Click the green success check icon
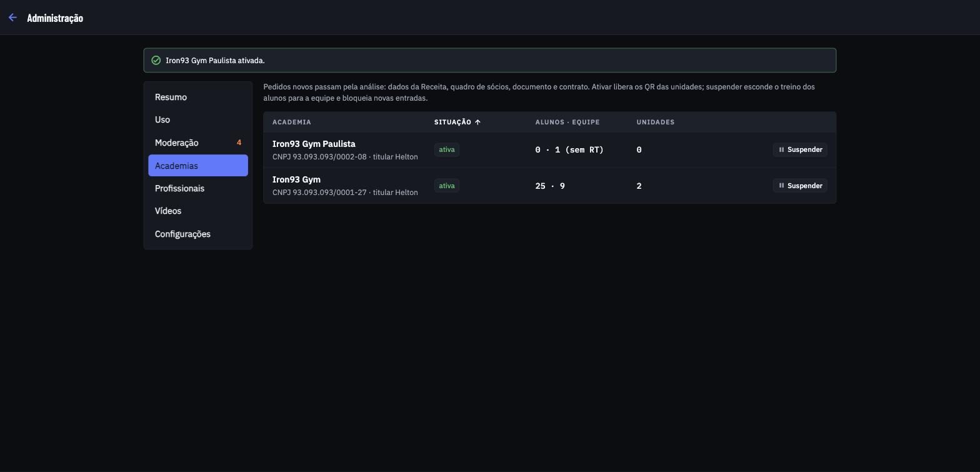Image resolution: width=980 pixels, height=472 pixels. coord(156,61)
